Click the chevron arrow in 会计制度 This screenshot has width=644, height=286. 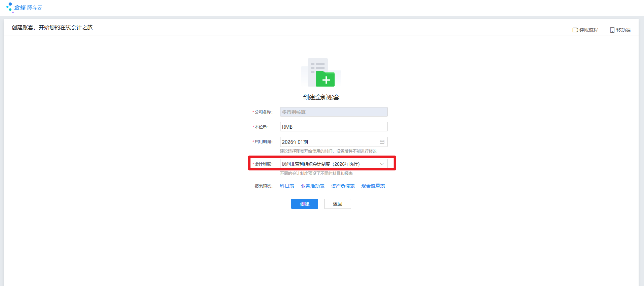tap(382, 164)
